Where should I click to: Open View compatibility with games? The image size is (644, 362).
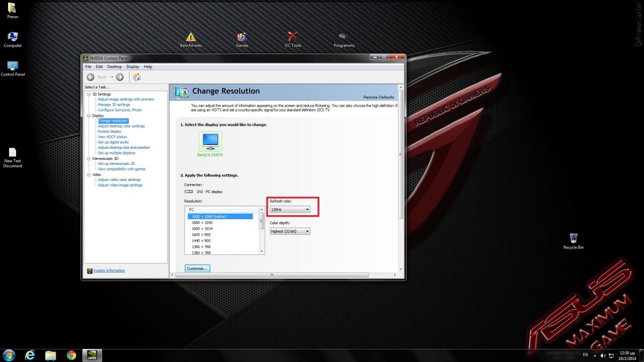(122, 169)
